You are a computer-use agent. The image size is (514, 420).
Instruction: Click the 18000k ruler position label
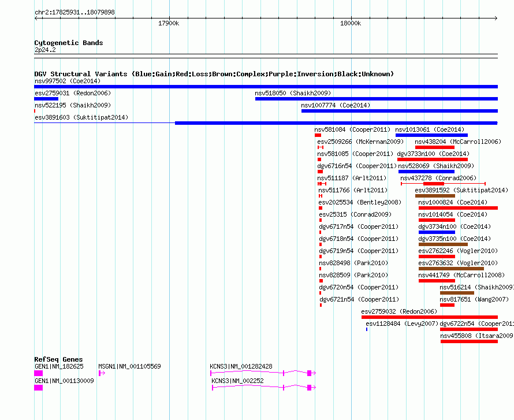(x=351, y=23)
